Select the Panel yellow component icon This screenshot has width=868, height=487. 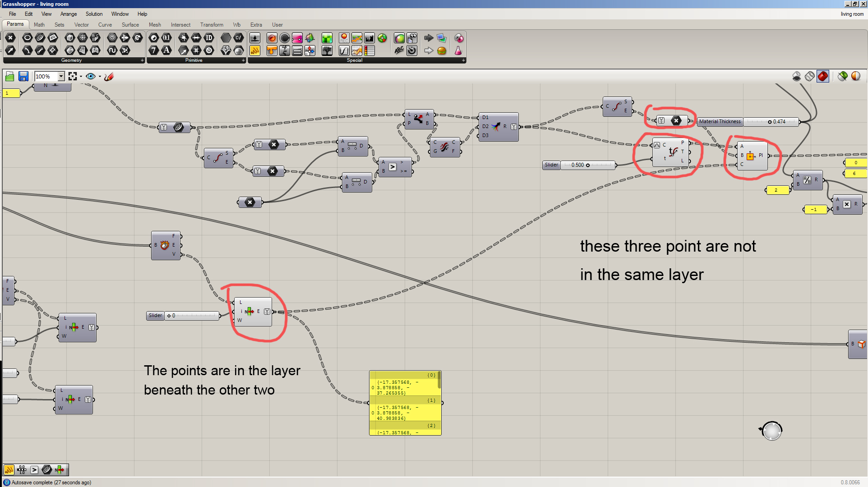click(255, 51)
